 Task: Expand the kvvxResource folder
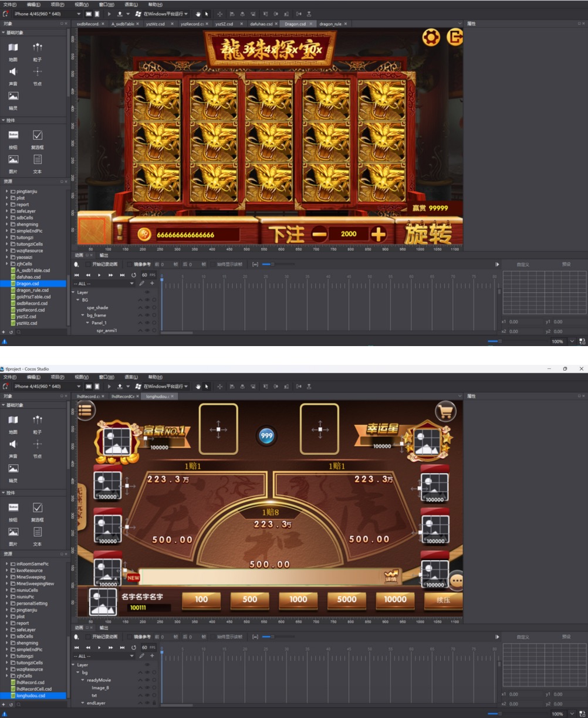tap(7, 570)
